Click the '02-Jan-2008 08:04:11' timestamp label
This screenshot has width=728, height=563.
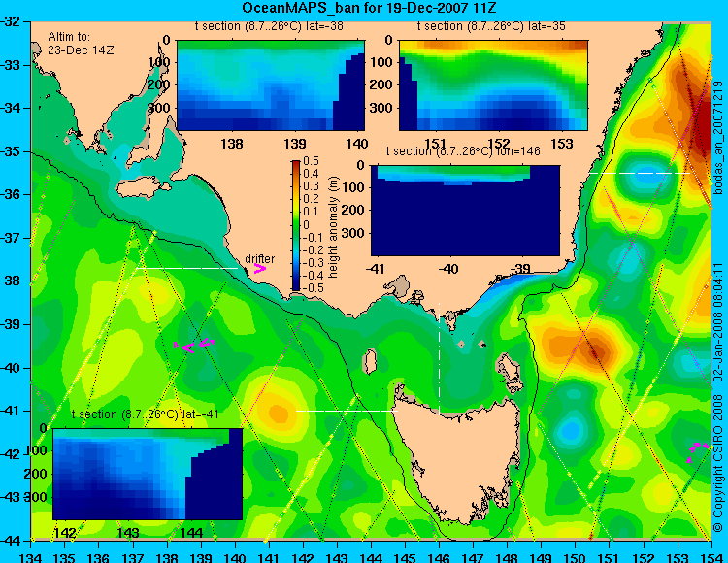(x=718, y=321)
